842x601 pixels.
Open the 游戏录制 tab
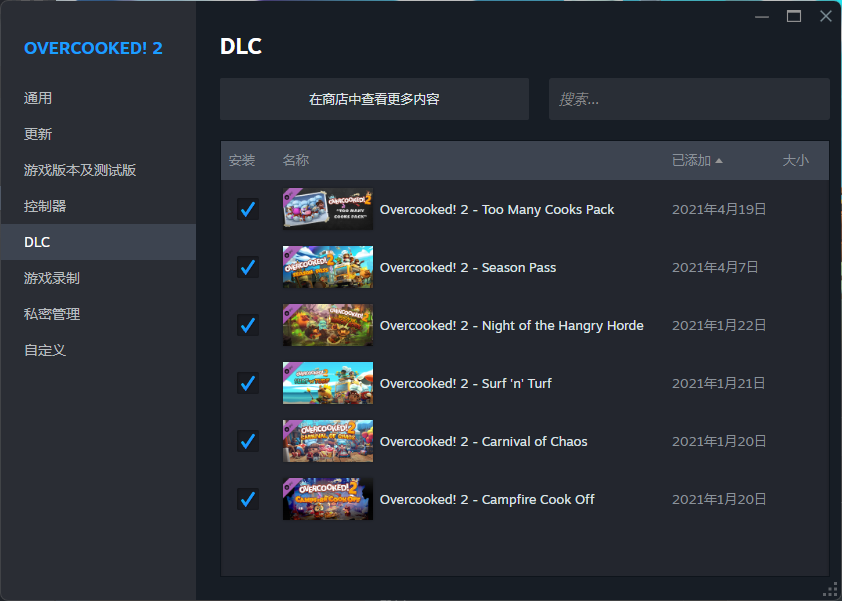pos(98,278)
